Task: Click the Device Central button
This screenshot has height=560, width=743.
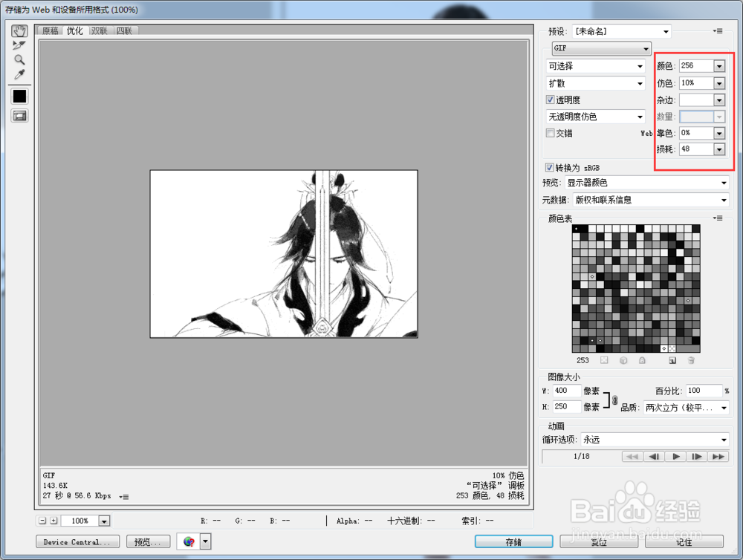Action: [78, 542]
